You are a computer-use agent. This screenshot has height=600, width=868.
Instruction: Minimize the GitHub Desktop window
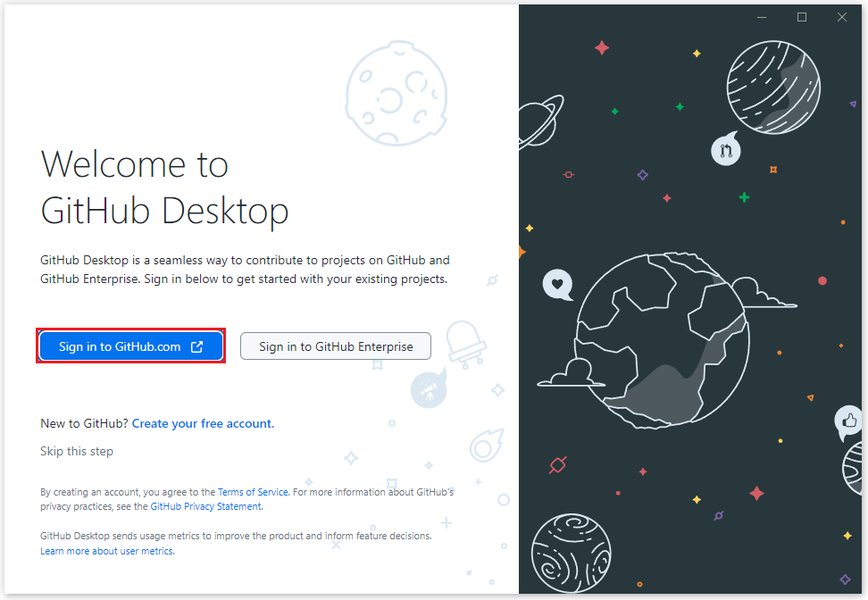[762, 16]
